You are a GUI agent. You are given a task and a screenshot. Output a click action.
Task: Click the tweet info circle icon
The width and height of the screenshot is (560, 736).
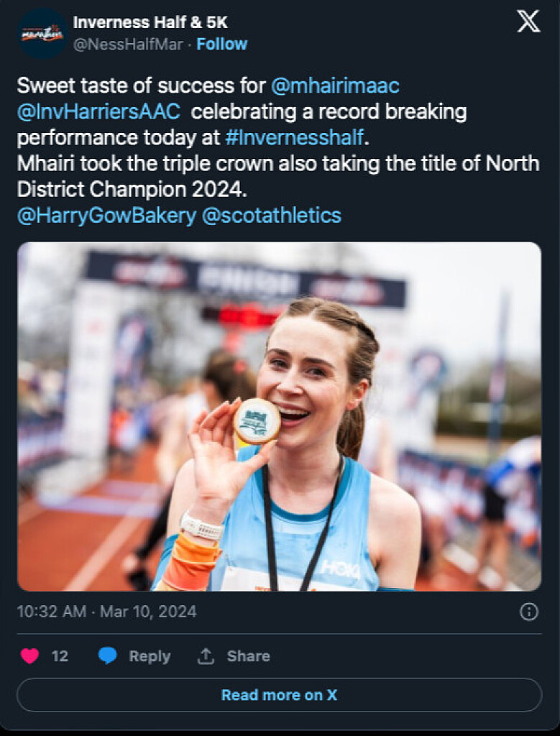tap(528, 612)
